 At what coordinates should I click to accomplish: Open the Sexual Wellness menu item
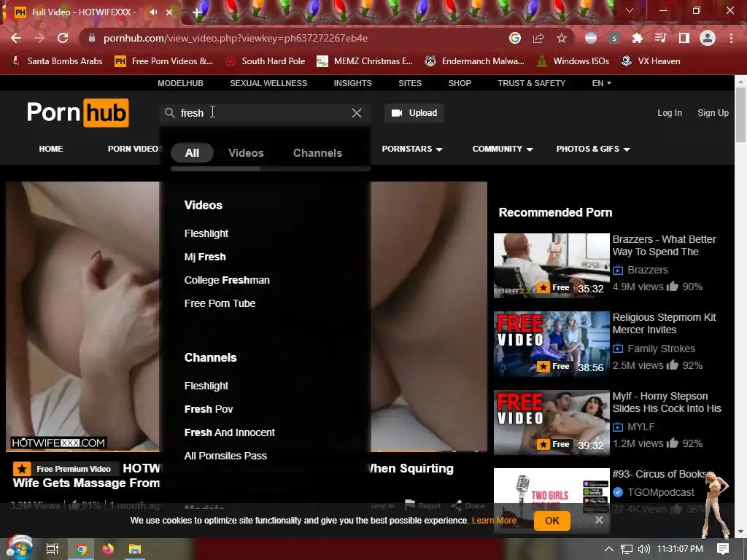[x=268, y=83]
